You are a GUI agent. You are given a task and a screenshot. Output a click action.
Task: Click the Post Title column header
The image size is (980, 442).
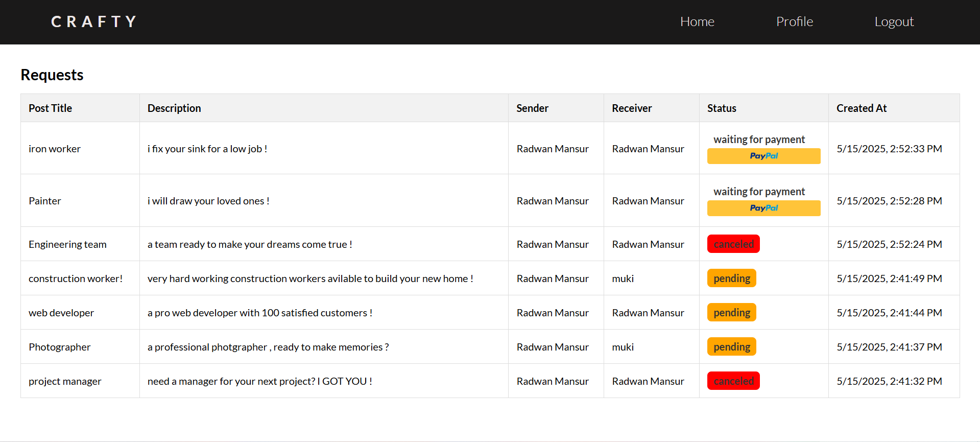[50, 108]
